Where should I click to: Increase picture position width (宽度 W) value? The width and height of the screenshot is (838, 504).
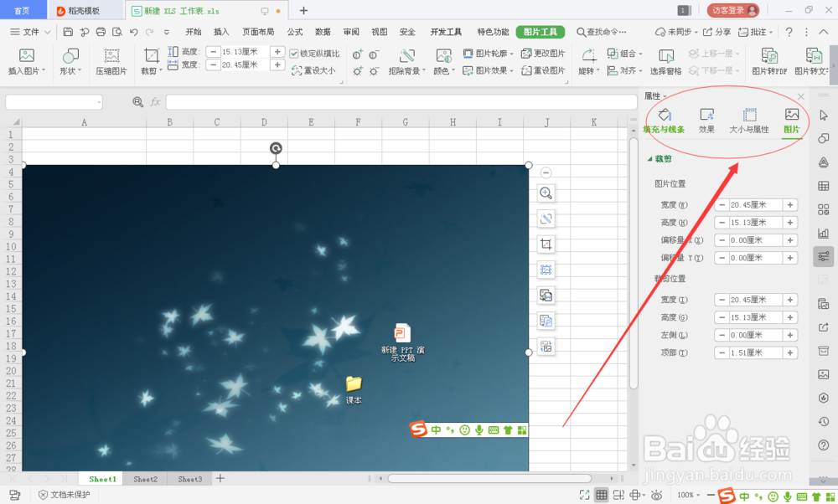(x=790, y=205)
